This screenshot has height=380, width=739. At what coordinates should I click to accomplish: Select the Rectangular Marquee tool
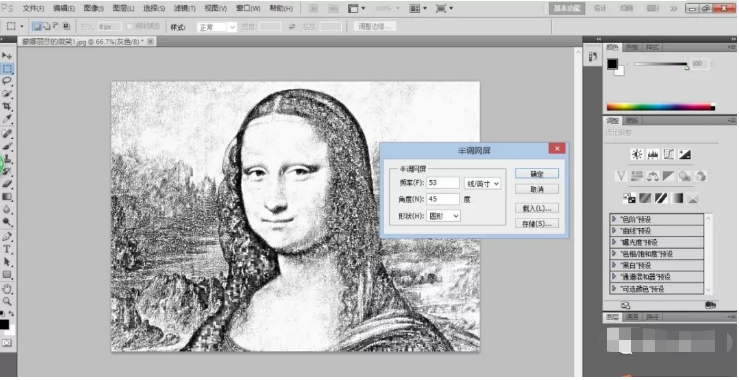coord(8,69)
